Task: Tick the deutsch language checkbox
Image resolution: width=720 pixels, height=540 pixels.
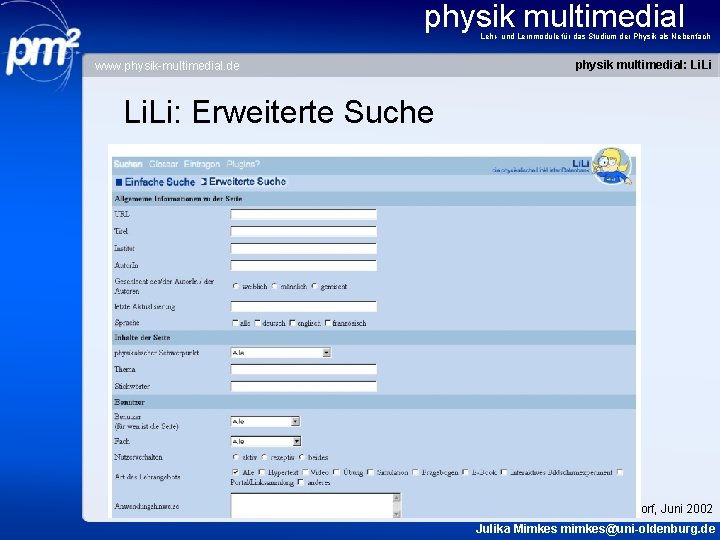Action: pos(258,323)
